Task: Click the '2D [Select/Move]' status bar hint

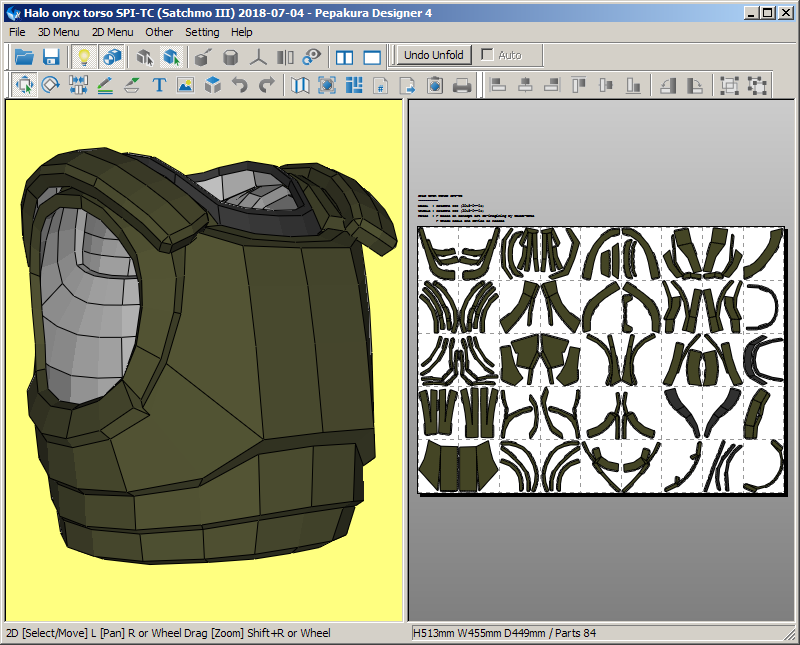Action: click(47, 633)
